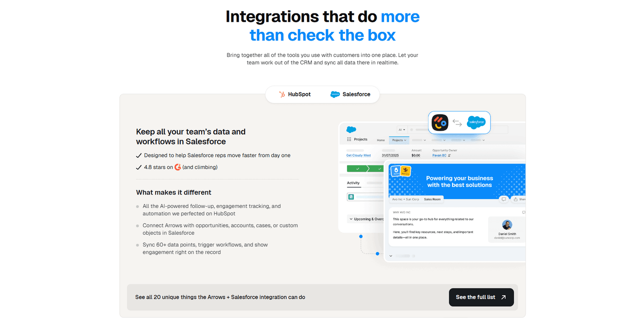Select the Sales Room tab
The image size is (644, 318).
[432, 199]
